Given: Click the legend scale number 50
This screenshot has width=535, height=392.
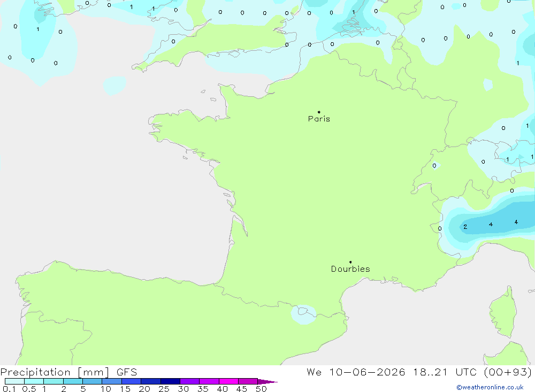Looking at the screenshot, I should pos(261,389).
